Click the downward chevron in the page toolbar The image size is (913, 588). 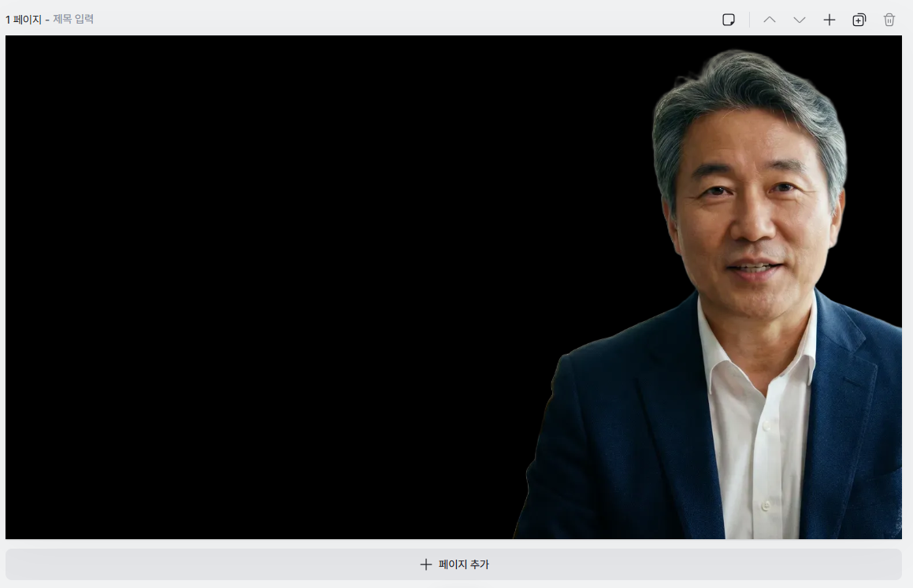pyautogui.click(x=800, y=19)
